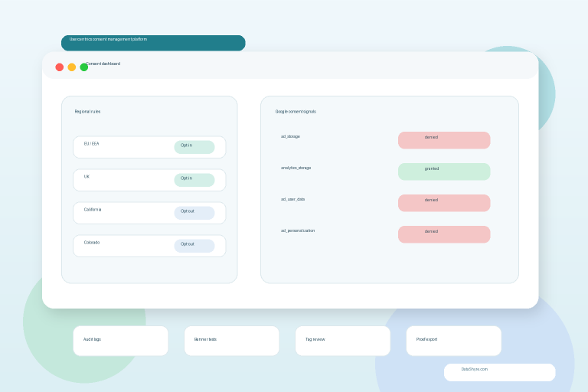Open the Audit logs card
Screen dimensions: 588x392
tap(120, 341)
